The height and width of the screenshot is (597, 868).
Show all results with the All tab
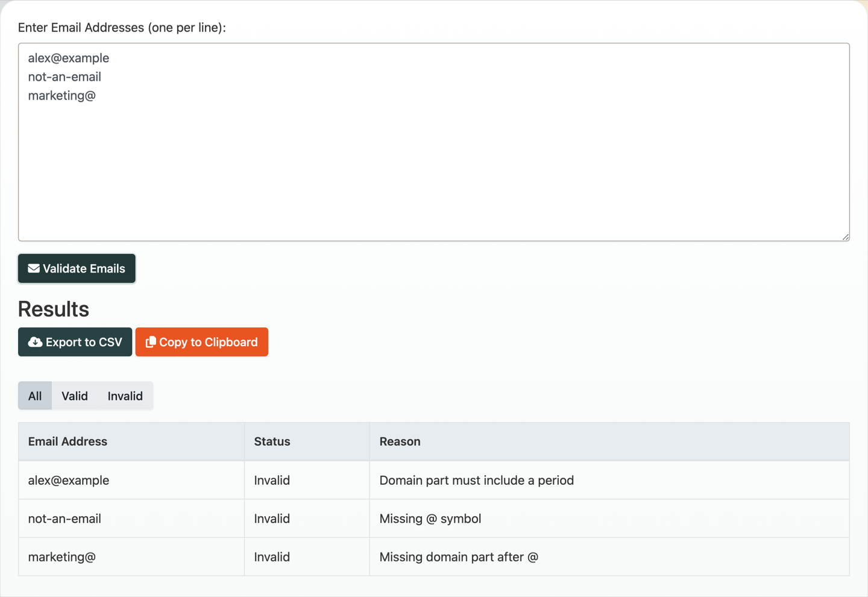pos(35,396)
